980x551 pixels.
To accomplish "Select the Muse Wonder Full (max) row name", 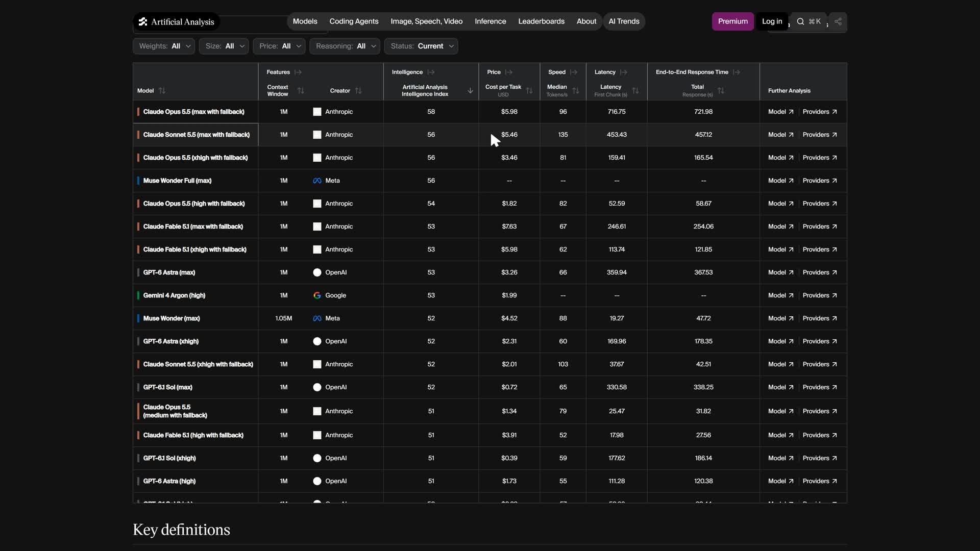I will [x=177, y=181].
